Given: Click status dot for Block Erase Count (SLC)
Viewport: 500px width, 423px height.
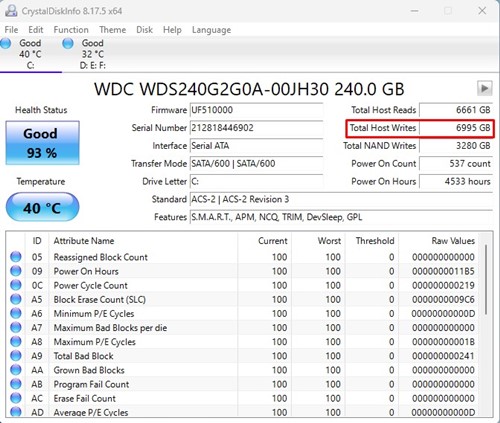Looking at the screenshot, I should (16, 299).
